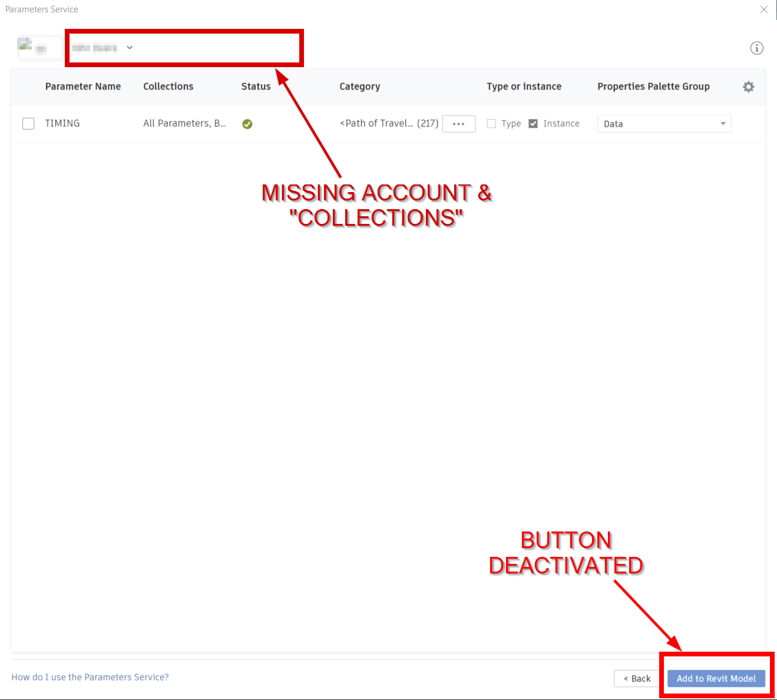The height and width of the screenshot is (700, 777).
Task: Click the Collections column header
Action: (x=168, y=86)
